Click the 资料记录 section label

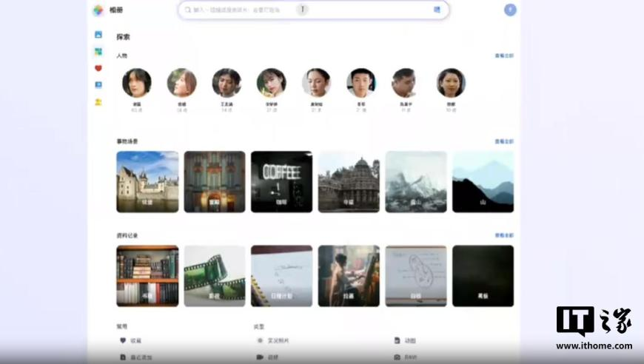pyautogui.click(x=127, y=235)
